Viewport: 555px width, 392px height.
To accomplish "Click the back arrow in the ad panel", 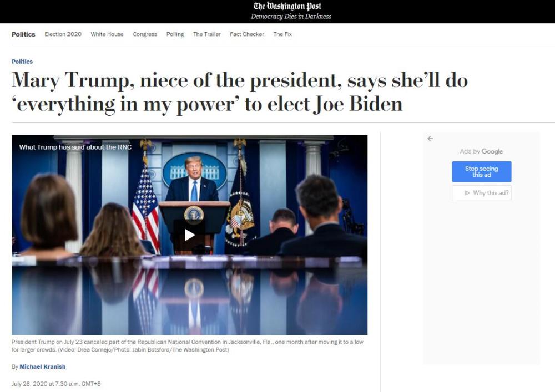I will [x=430, y=139].
